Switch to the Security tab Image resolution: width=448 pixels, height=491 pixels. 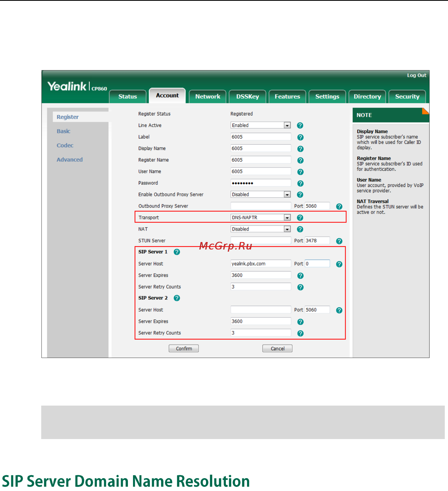tap(407, 96)
